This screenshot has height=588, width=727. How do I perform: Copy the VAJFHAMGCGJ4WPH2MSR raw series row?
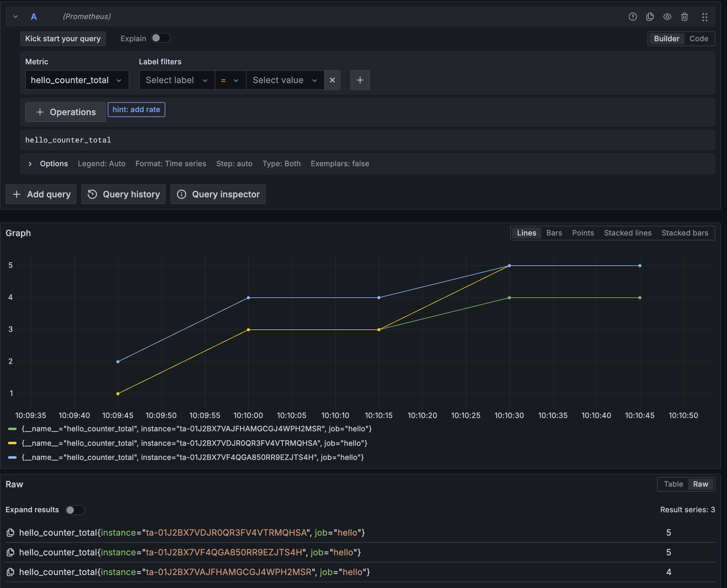pos(10,572)
